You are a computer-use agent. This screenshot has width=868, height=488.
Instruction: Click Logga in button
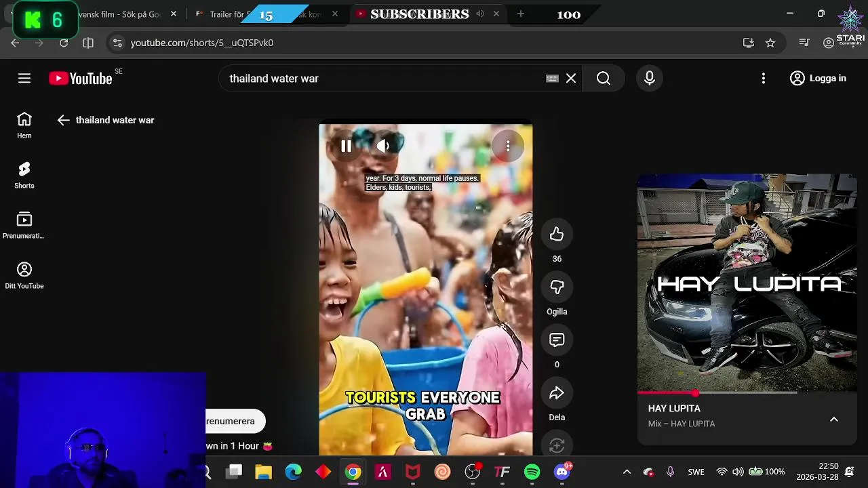tap(818, 79)
